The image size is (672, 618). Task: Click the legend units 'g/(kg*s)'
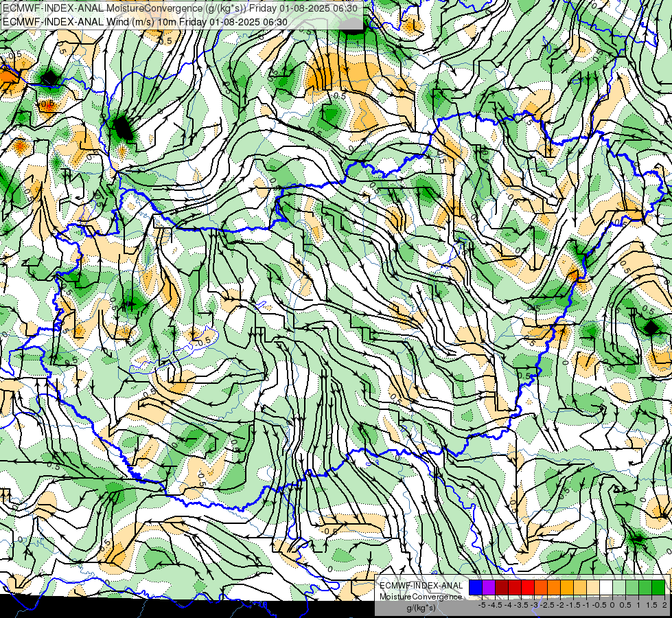421,608
